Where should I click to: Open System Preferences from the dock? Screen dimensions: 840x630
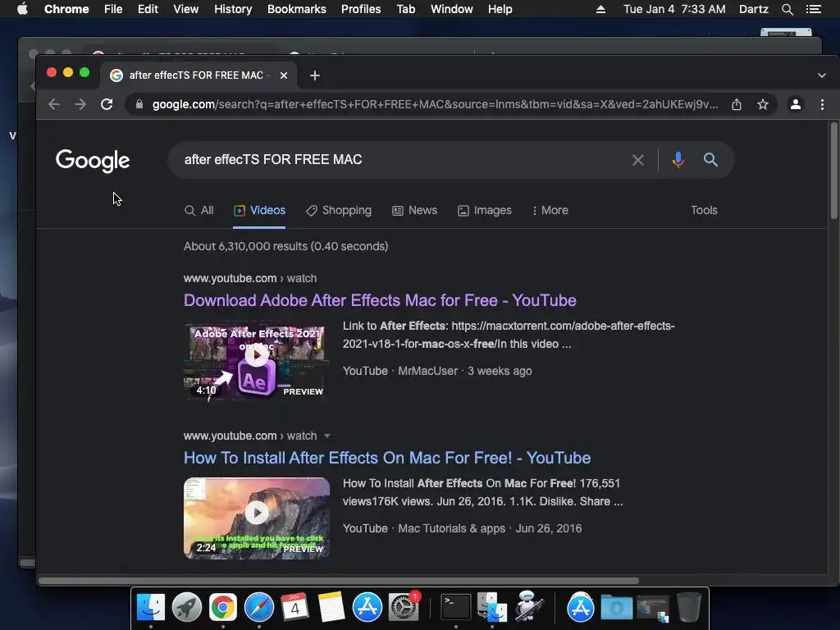pos(404,607)
